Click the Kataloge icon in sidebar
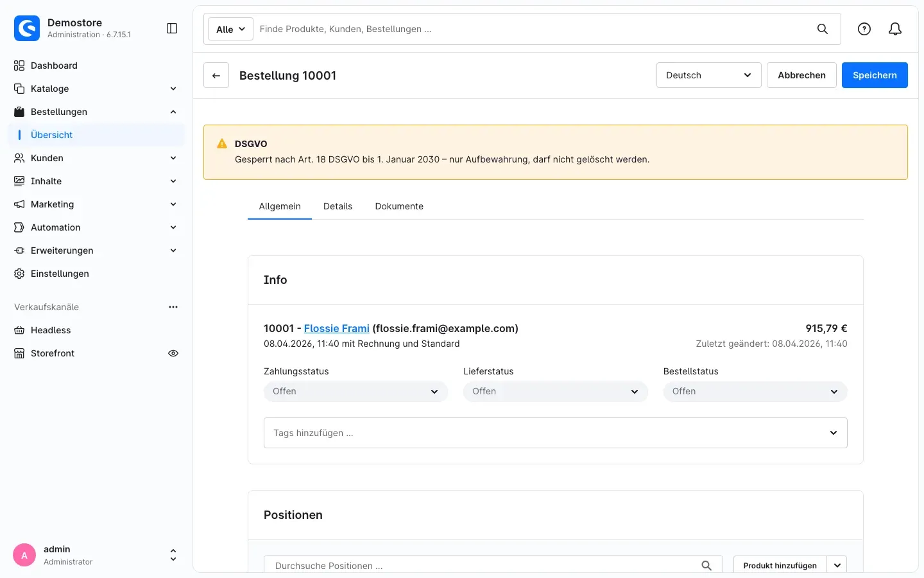This screenshot has height=578, width=924. [x=19, y=89]
